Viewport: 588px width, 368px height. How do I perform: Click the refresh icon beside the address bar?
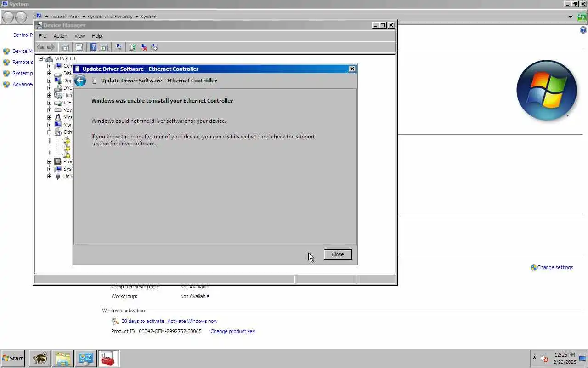point(582,17)
